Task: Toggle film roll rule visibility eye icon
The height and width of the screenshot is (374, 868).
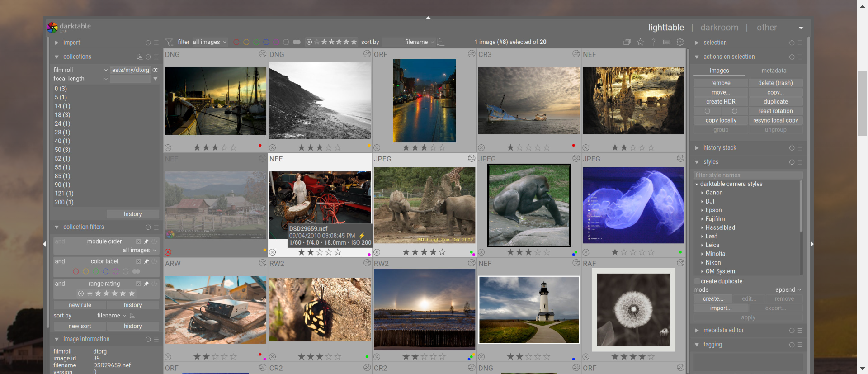Action: 156,70
